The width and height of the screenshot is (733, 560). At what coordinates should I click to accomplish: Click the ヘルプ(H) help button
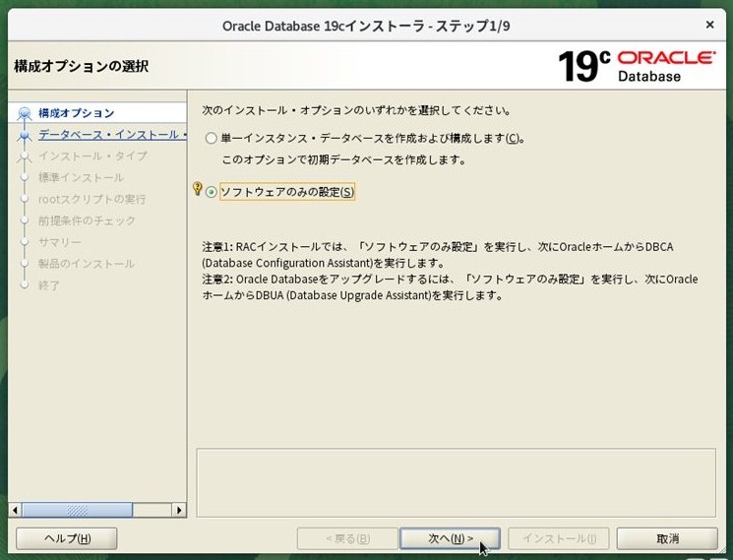click(x=67, y=538)
